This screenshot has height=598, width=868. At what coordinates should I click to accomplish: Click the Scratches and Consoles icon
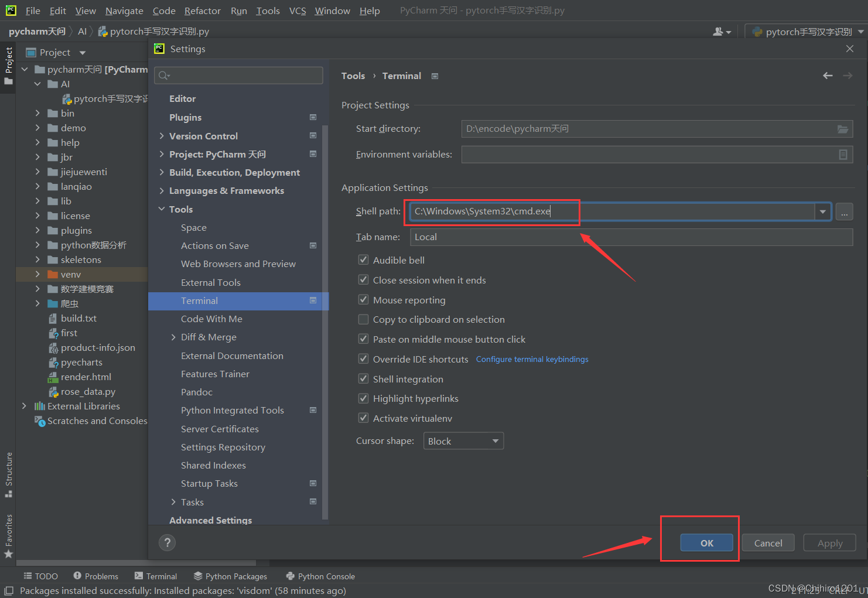(x=40, y=421)
